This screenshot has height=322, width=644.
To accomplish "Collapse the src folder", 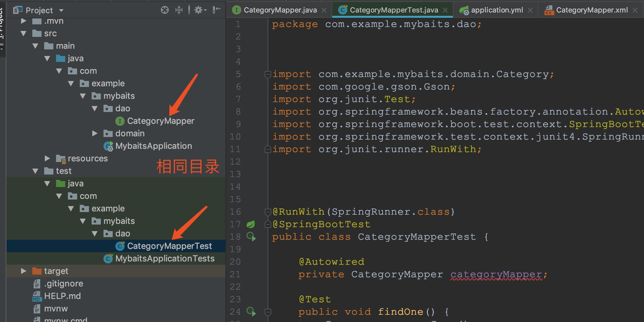I will point(23,34).
